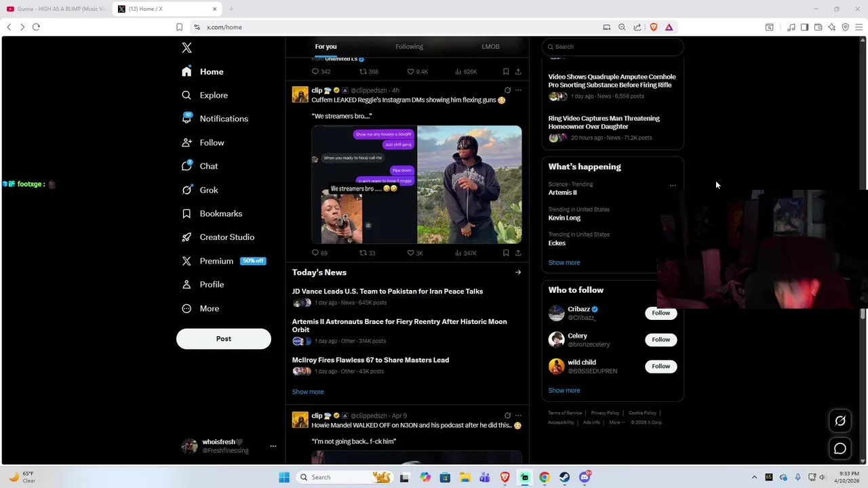This screenshot has height=488, width=868.
Task: Open Chat in the sidebar
Action: (200, 166)
